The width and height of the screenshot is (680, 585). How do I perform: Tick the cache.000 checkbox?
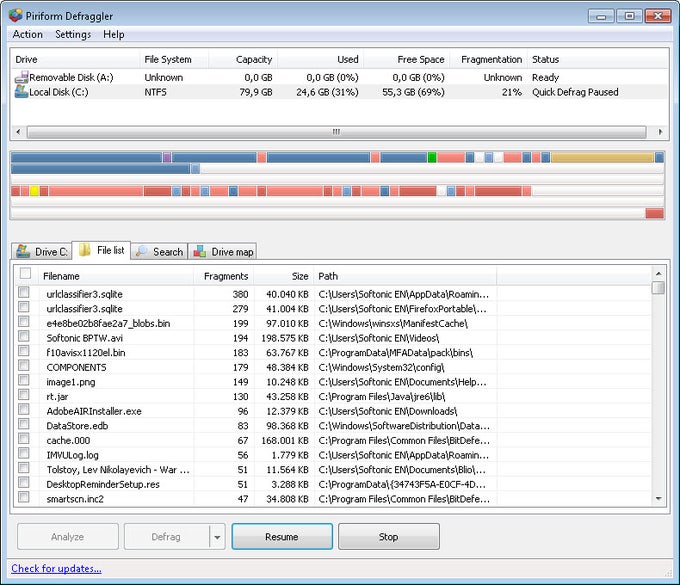pos(24,438)
